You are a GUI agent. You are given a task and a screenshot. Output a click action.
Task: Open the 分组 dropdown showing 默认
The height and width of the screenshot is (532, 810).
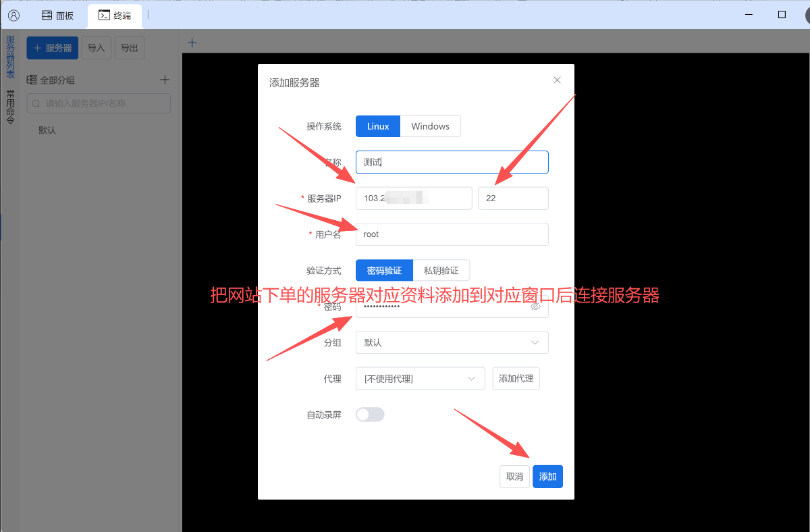[452, 342]
